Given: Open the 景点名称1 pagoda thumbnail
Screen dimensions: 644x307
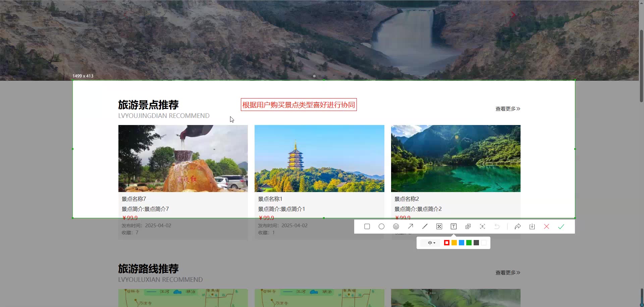Looking at the screenshot, I should pos(319,159).
